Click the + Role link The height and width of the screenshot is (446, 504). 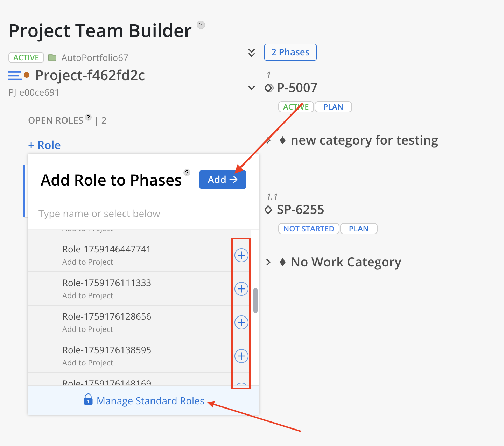44,145
